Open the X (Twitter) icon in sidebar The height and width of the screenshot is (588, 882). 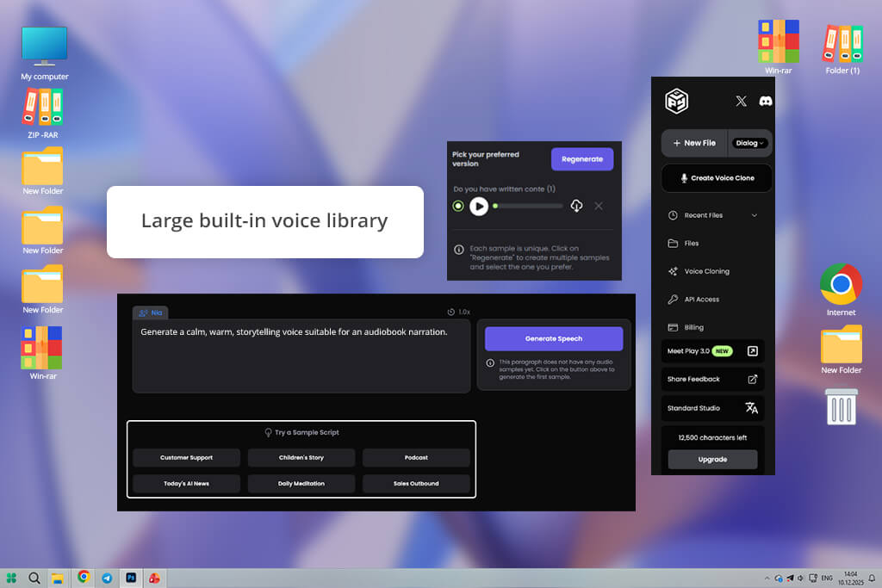(x=741, y=102)
